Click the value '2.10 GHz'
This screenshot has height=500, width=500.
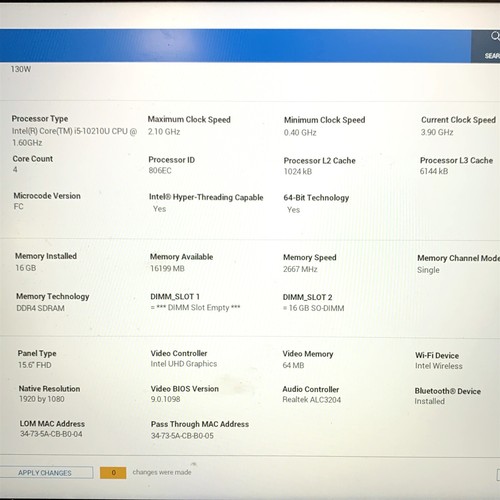[164, 132]
